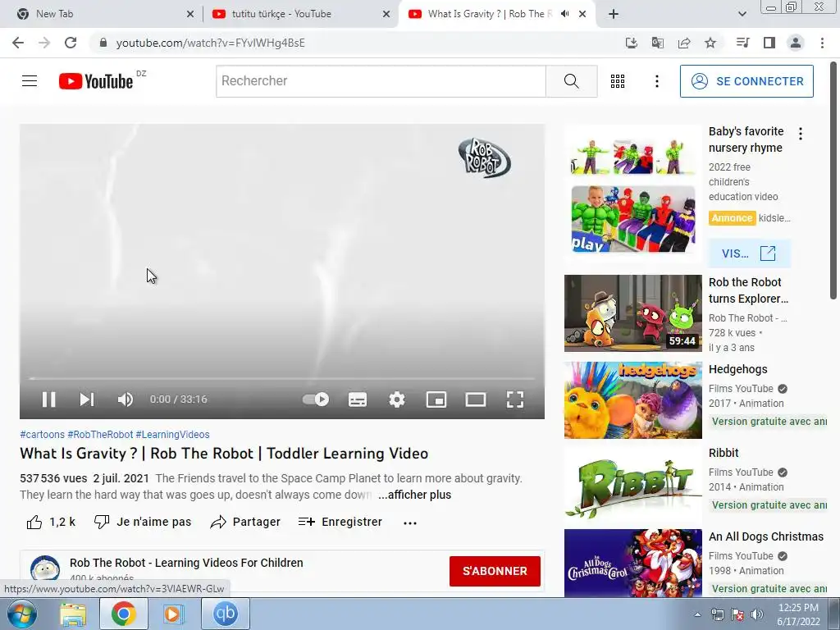Click the #RobTheRobot hashtag
Viewport: 840px width, 630px height.
[100, 435]
